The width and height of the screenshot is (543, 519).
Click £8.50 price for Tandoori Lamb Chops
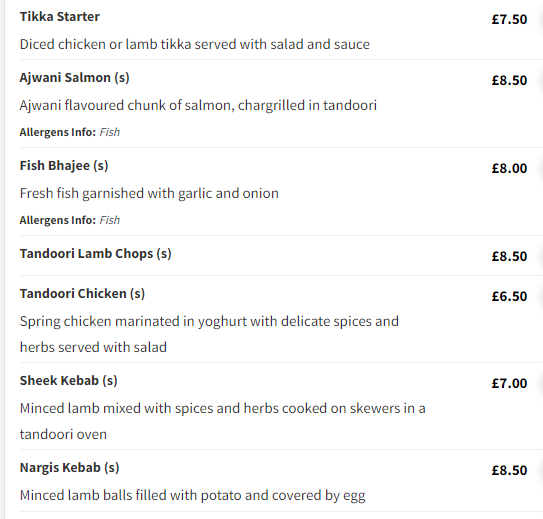coord(509,256)
